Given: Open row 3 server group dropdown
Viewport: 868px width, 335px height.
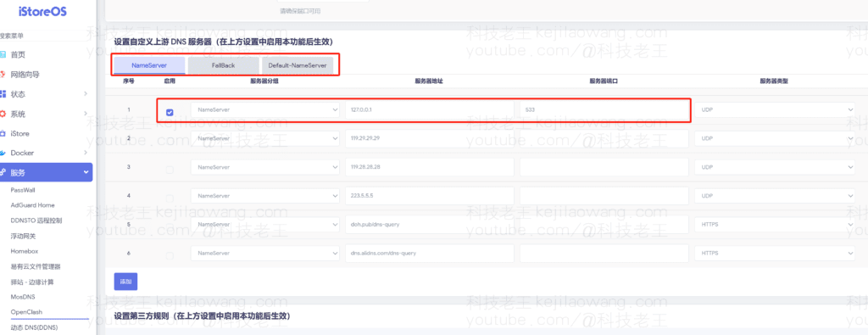Looking at the screenshot, I should coord(265,167).
